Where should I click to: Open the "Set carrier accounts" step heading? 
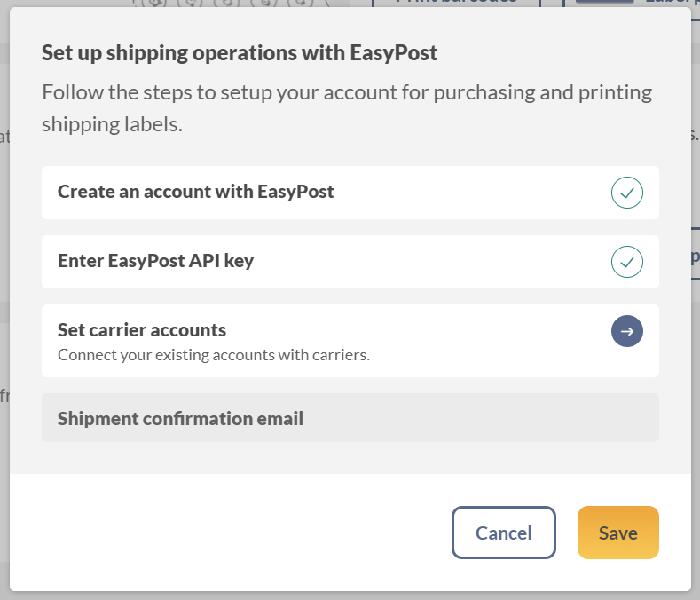(x=142, y=330)
